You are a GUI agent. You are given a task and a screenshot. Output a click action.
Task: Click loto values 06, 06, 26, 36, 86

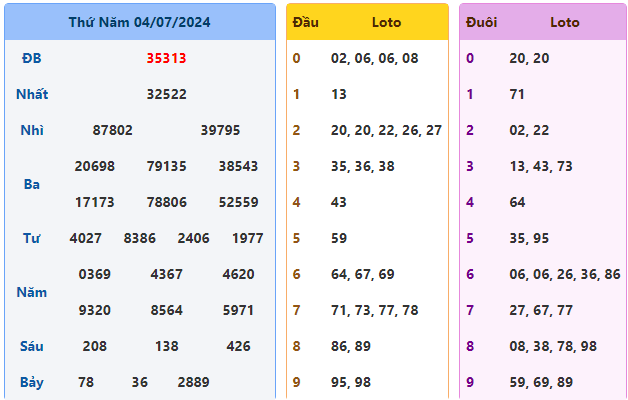tap(564, 274)
